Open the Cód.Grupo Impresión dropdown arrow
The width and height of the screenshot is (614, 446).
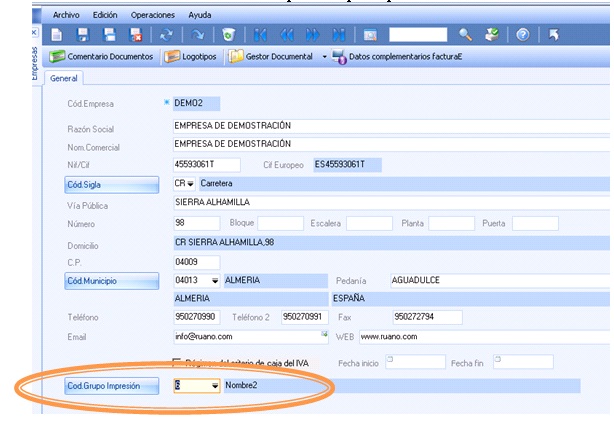pyautogui.click(x=214, y=386)
